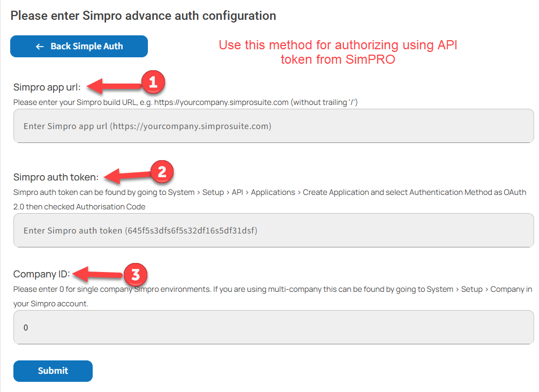This screenshot has width=539, height=392.
Task: Click the "Simpro auth token:" label
Action: coord(56,177)
